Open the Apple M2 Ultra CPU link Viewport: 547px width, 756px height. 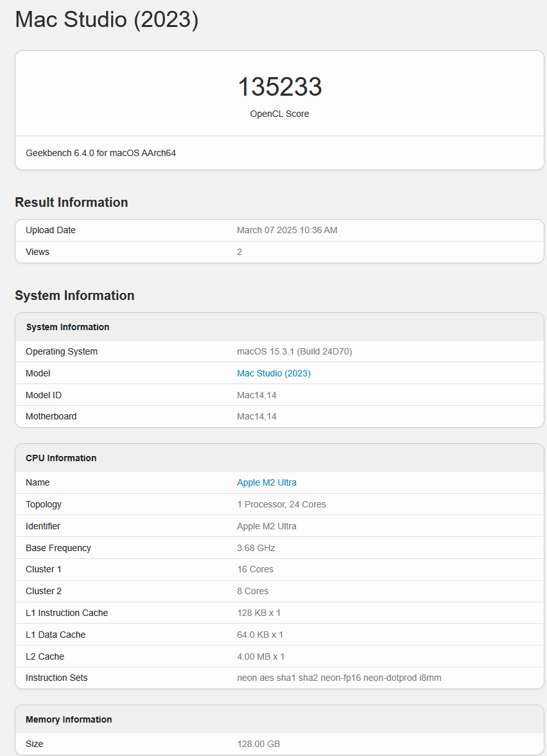tap(266, 482)
